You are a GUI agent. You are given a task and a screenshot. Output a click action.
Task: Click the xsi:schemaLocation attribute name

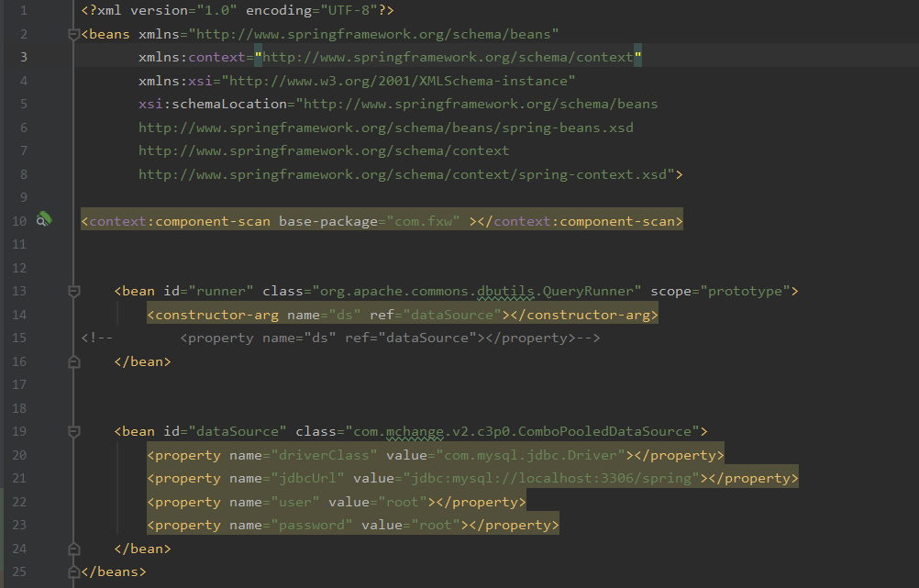213,104
